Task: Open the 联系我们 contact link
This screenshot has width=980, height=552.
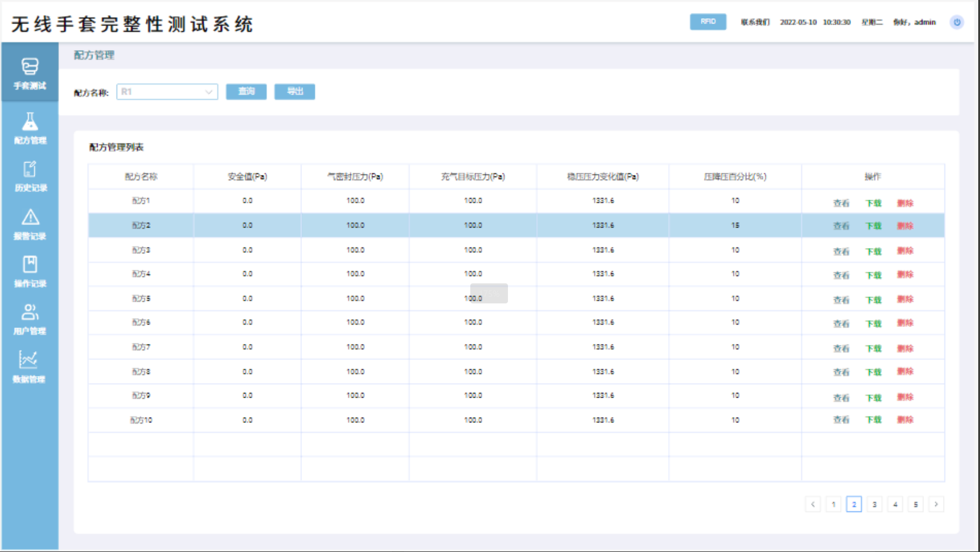Action: click(x=755, y=22)
